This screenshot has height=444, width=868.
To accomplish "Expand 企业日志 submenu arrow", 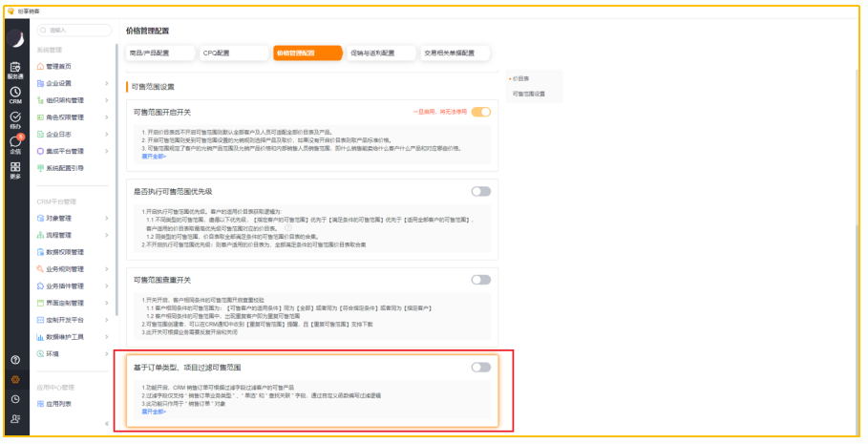I will (x=106, y=135).
